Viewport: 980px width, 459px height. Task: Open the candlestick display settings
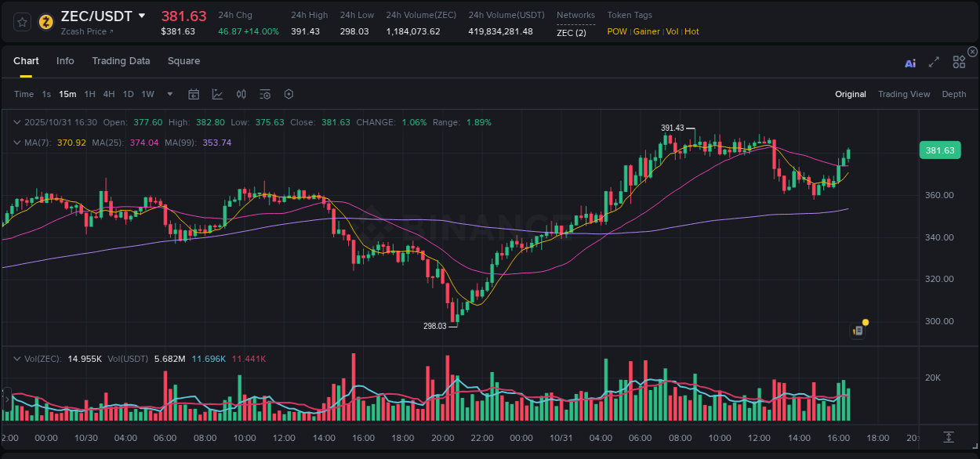[241, 94]
